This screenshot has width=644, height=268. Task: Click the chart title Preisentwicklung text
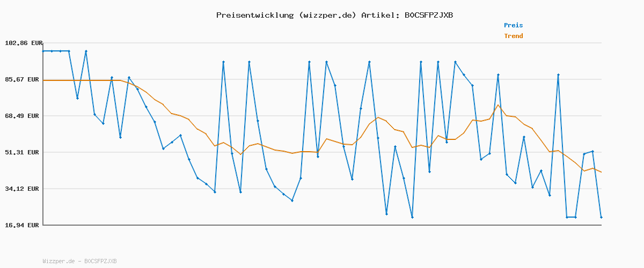pyautogui.click(x=334, y=15)
